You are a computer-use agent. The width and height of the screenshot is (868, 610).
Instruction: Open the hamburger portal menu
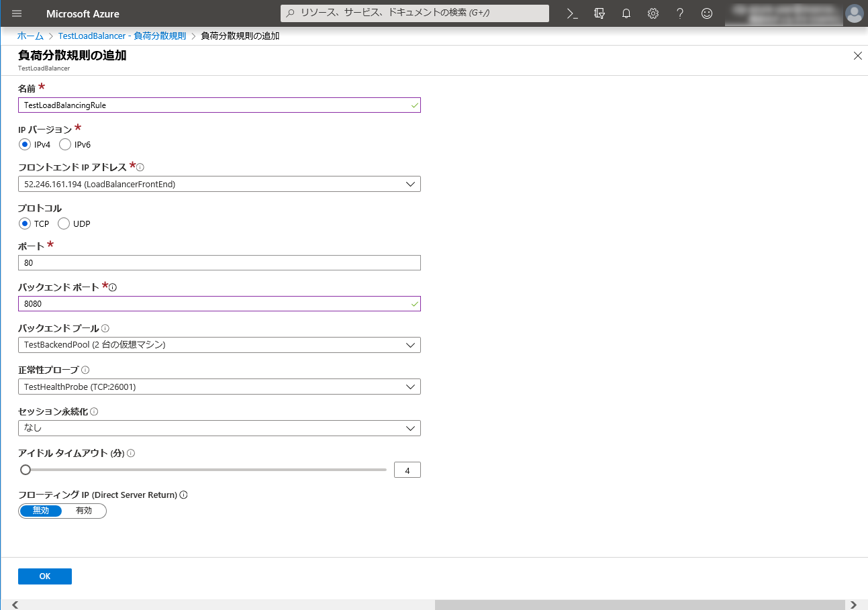17,13
